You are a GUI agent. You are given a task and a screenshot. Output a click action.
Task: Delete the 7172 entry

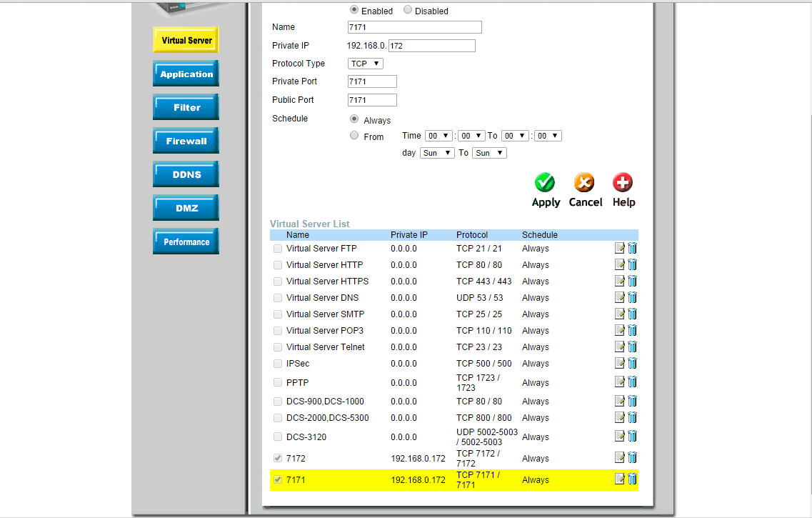pos(632,458)
